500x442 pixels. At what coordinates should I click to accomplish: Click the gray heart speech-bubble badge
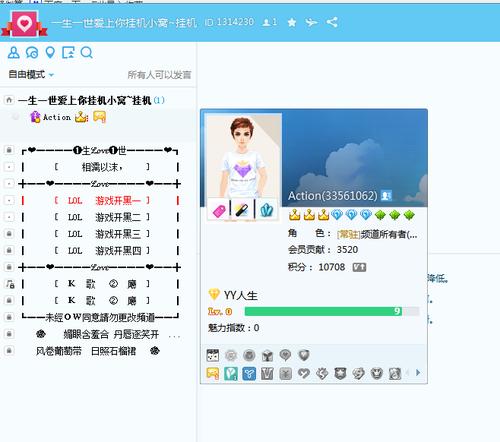tap(285, 355)
